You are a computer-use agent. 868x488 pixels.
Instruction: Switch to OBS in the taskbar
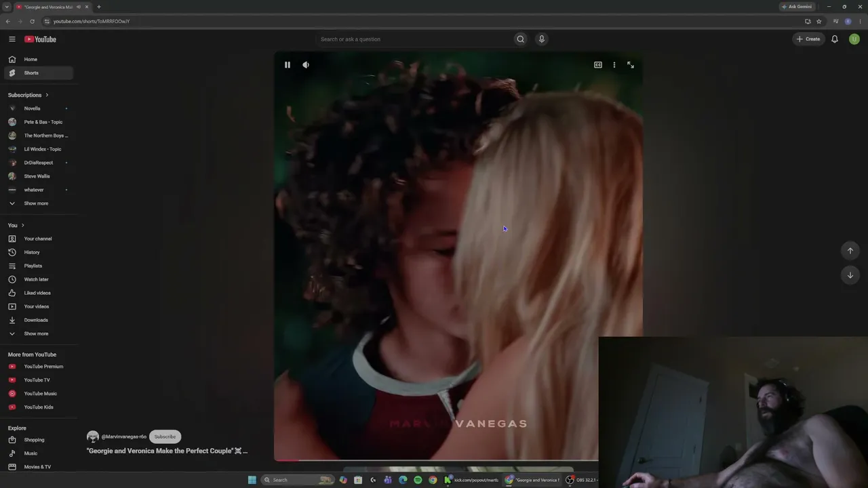(582, 480)
